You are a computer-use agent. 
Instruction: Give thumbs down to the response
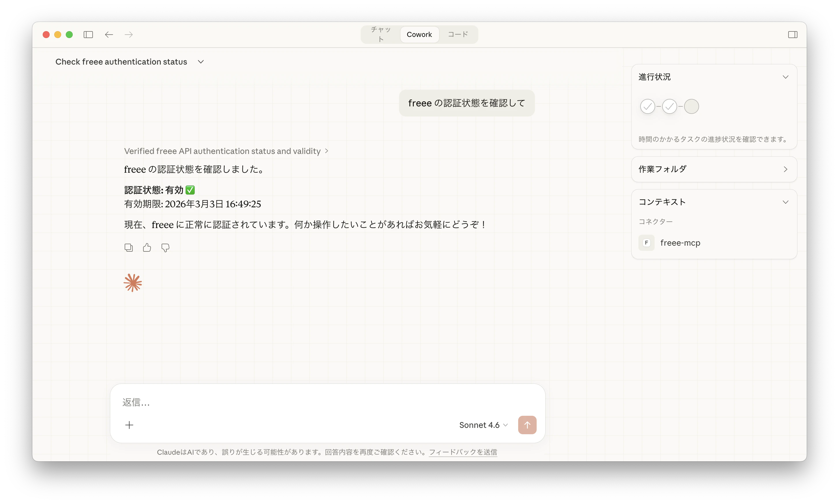click(165, 248)
